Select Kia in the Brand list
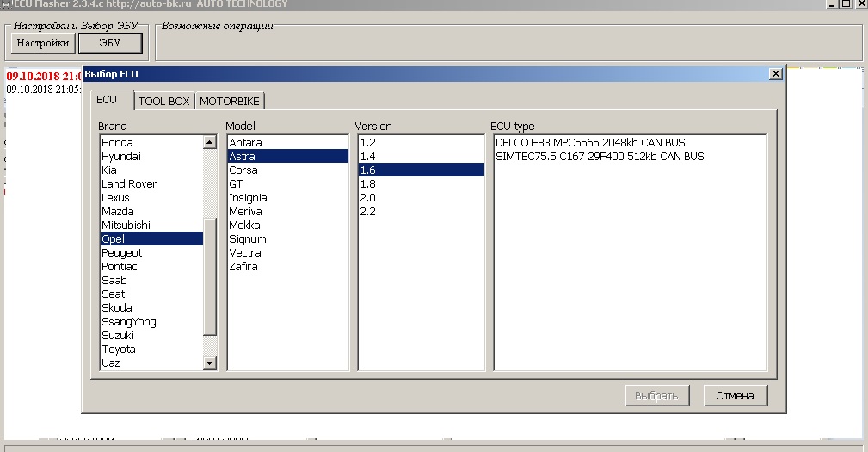 coord(151,170)
